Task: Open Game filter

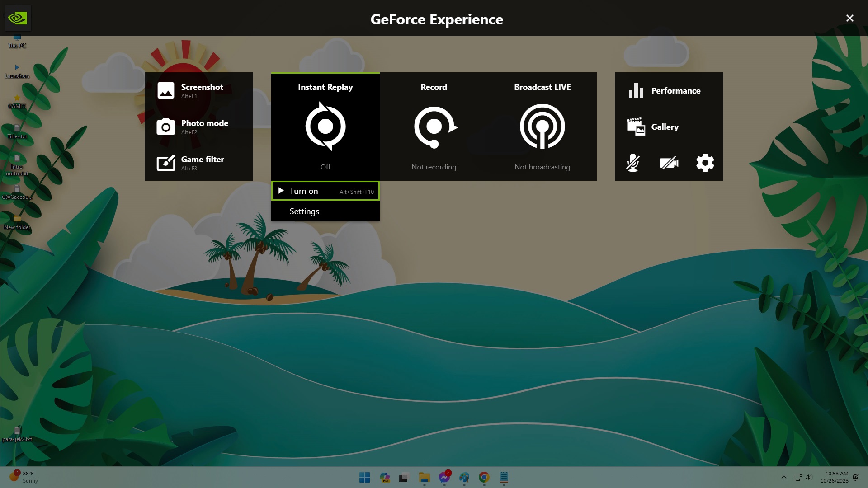Action: [199, 163]
